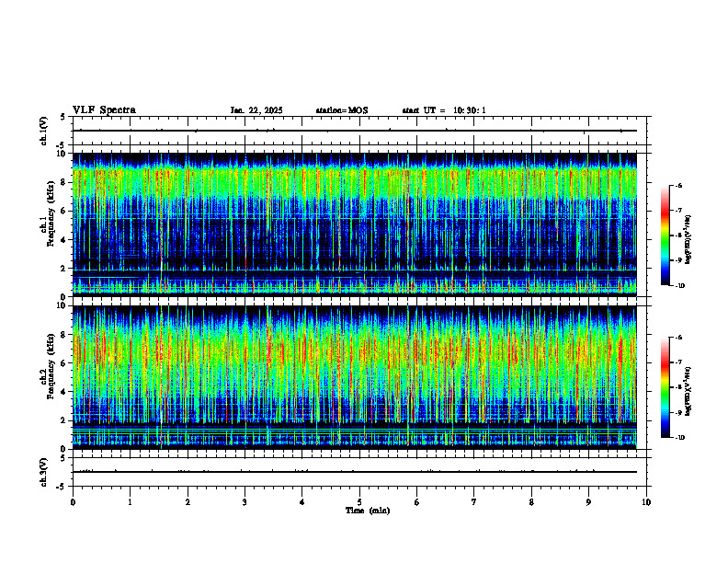The width and height of the screenshot is (728, 563).
Task: Click time-axis tick label "4"
Action: [302, 502]
